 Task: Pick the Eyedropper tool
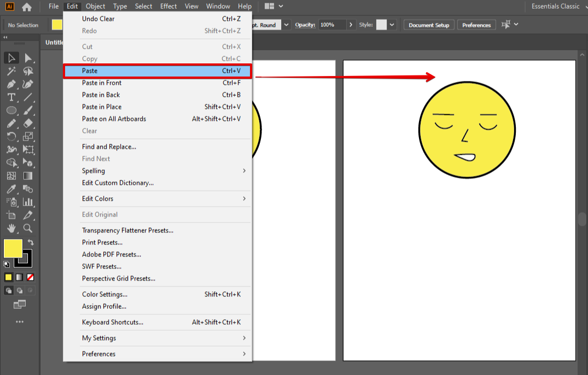pyautogui.click(x=11, y=189)
